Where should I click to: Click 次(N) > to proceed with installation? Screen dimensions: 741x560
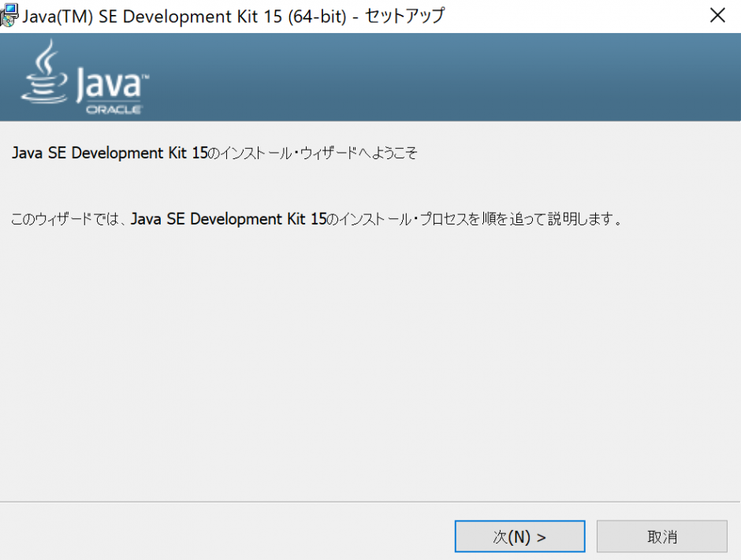[519, 536]
